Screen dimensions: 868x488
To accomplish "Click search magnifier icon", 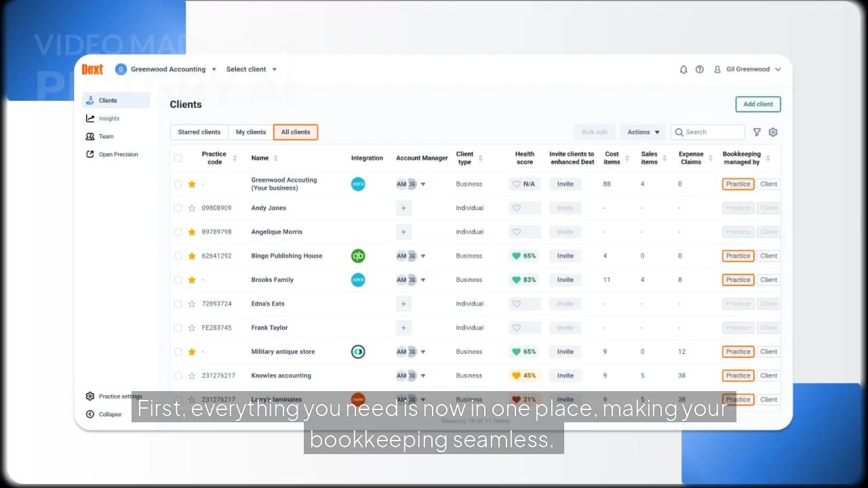I will coord(679,132).
